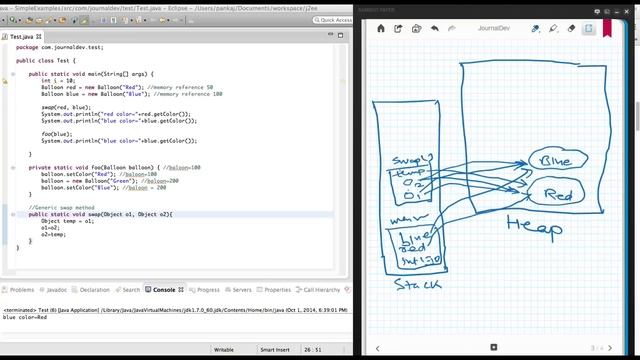
Task: Click the Eclipse search toolbar icon
Action: click(13, 20)
